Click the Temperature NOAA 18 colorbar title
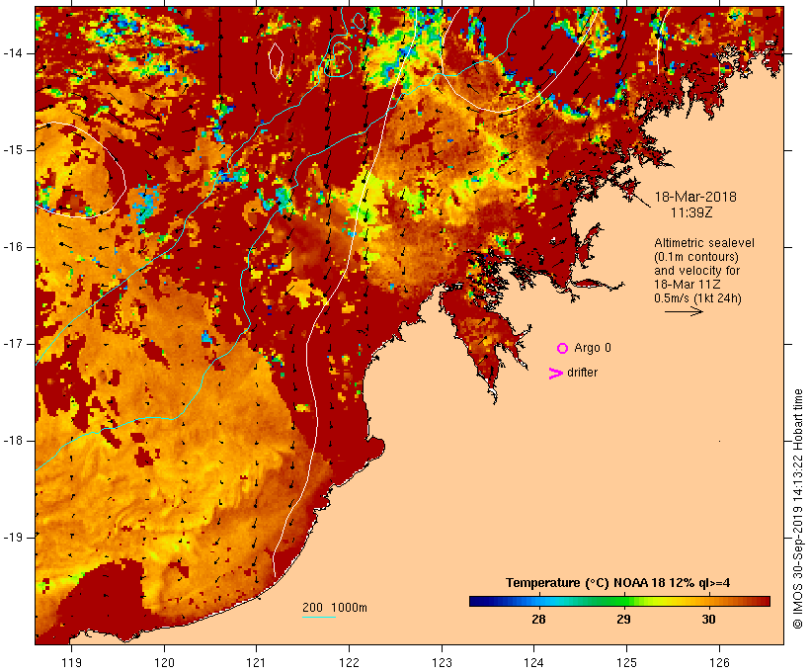This screenshot has height=672, width=810. tap(617, 583)
